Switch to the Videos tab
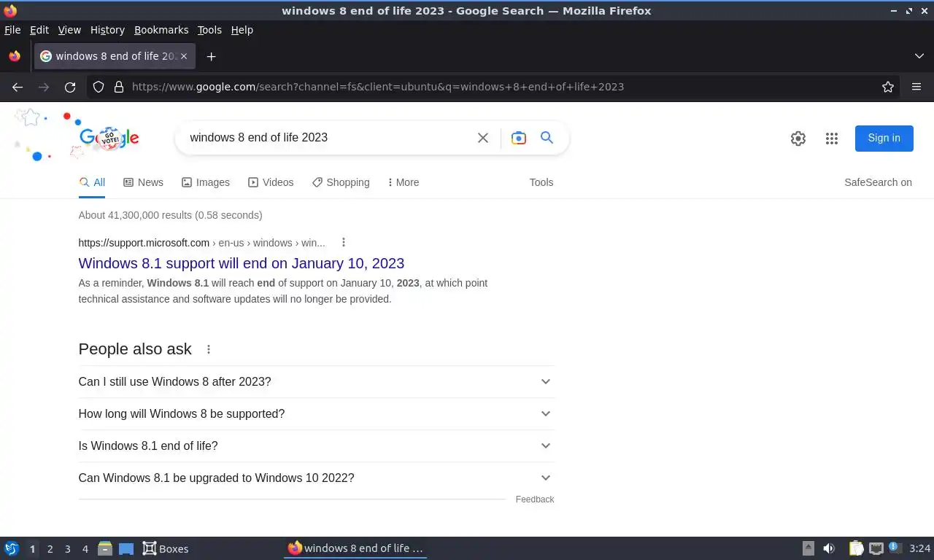The image size is (934, 560). [271, 182]
